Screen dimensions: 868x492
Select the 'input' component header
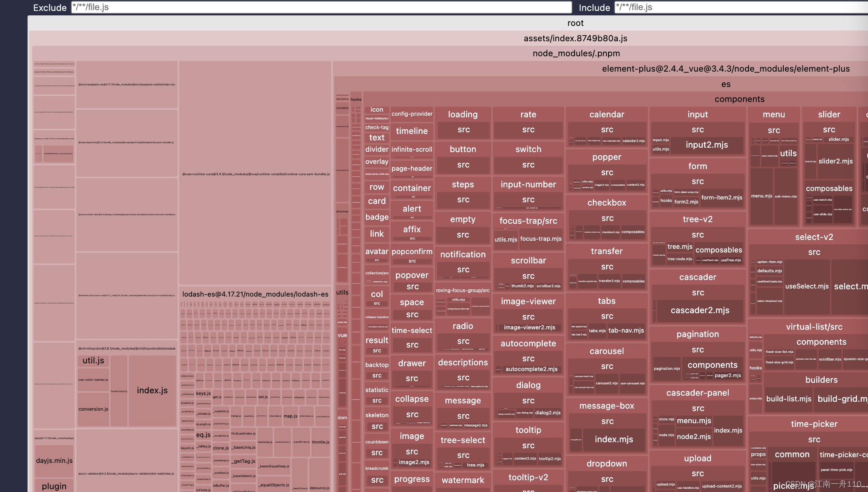click(x=698, y=115)
